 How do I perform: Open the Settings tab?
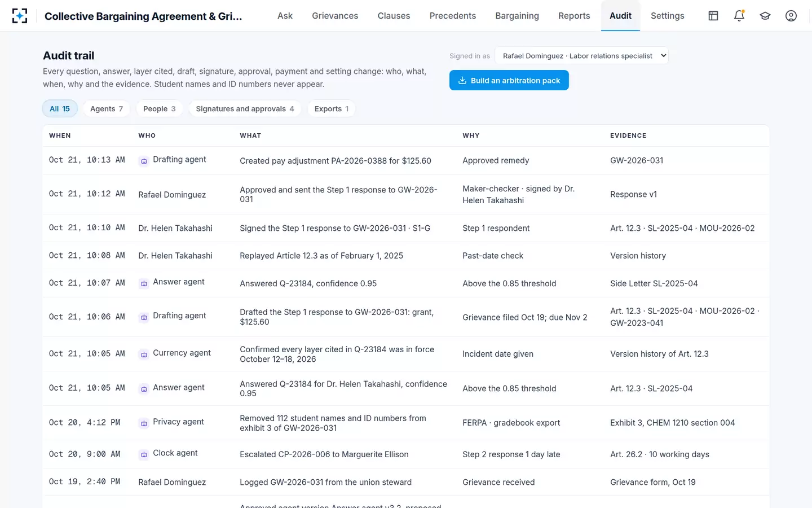pos(668,16)
